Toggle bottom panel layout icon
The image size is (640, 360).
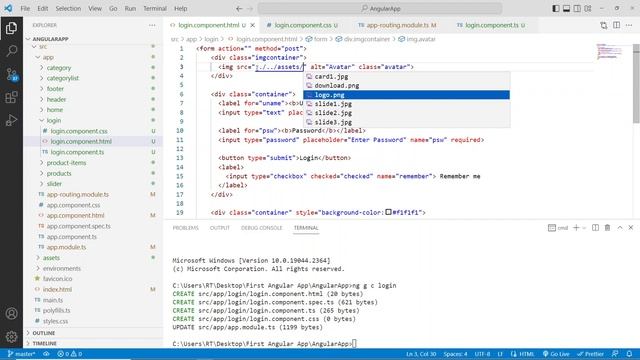(x=566, y=8)
